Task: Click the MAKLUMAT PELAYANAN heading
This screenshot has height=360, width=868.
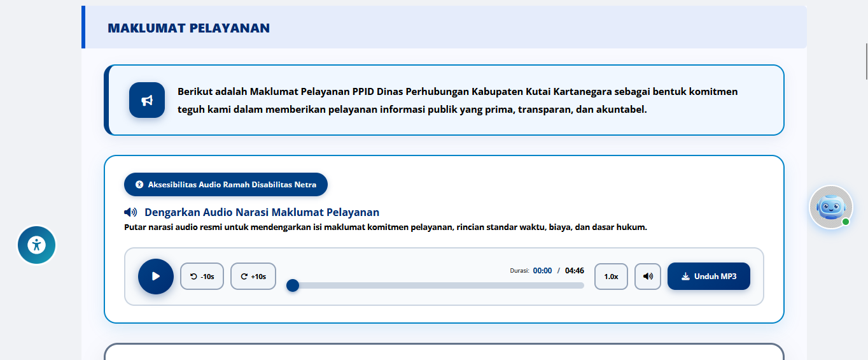Action: click(189, 28)
